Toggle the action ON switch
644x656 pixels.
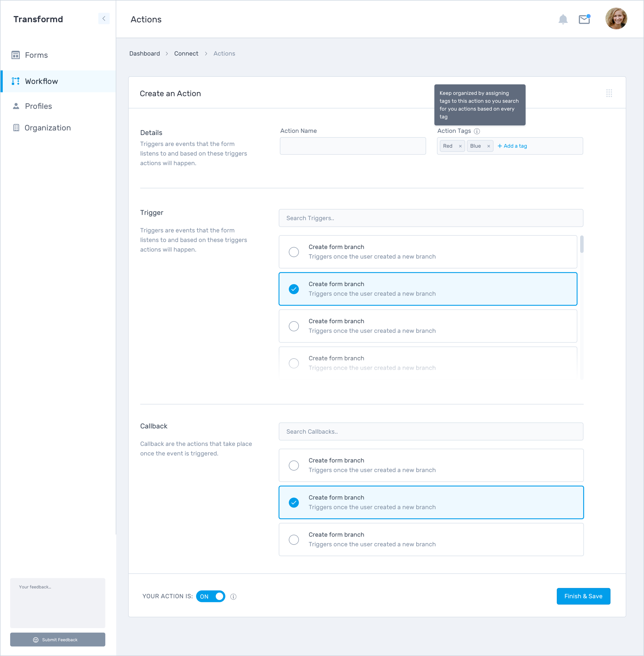point(210,596)
